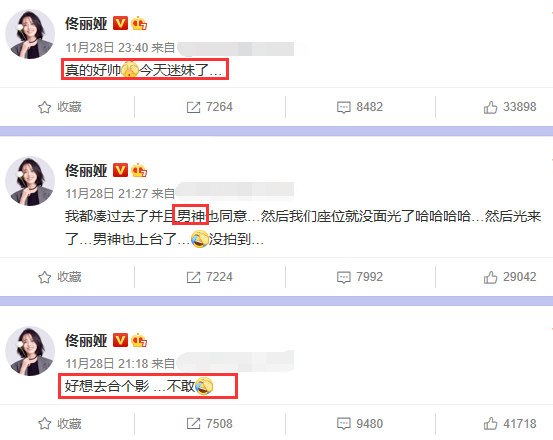Like the post with 33898 likes
The image size is (553, 440).
click(490, 107)
